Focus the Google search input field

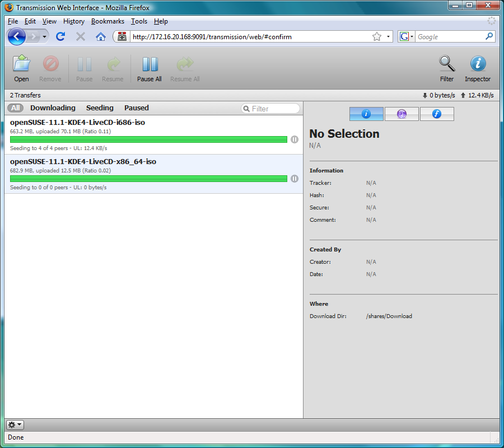coord(449,36)
